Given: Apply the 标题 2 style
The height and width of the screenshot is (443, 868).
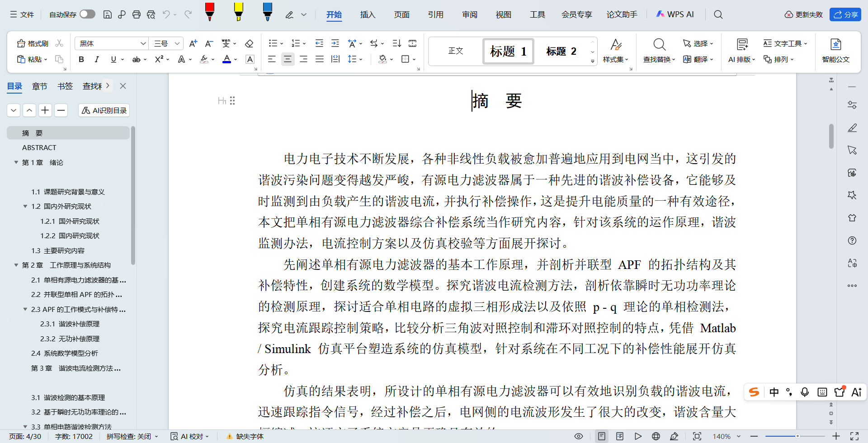Looking at the screenshot, I should (x=561, y=51).
